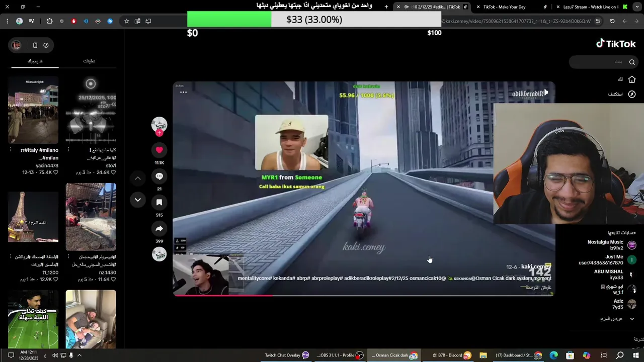Open the three-dot menu on the video
The image size is (644, 362).
183,92
